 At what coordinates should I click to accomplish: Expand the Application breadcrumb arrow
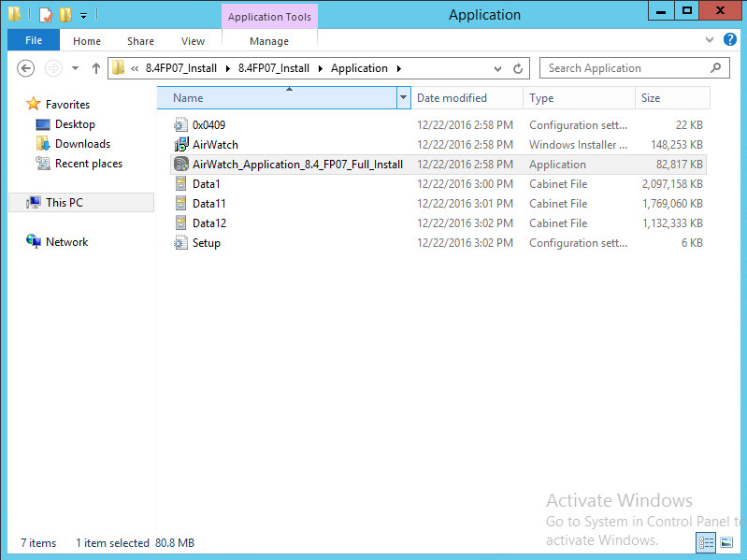pyautogui.click(x=399, y=68)
